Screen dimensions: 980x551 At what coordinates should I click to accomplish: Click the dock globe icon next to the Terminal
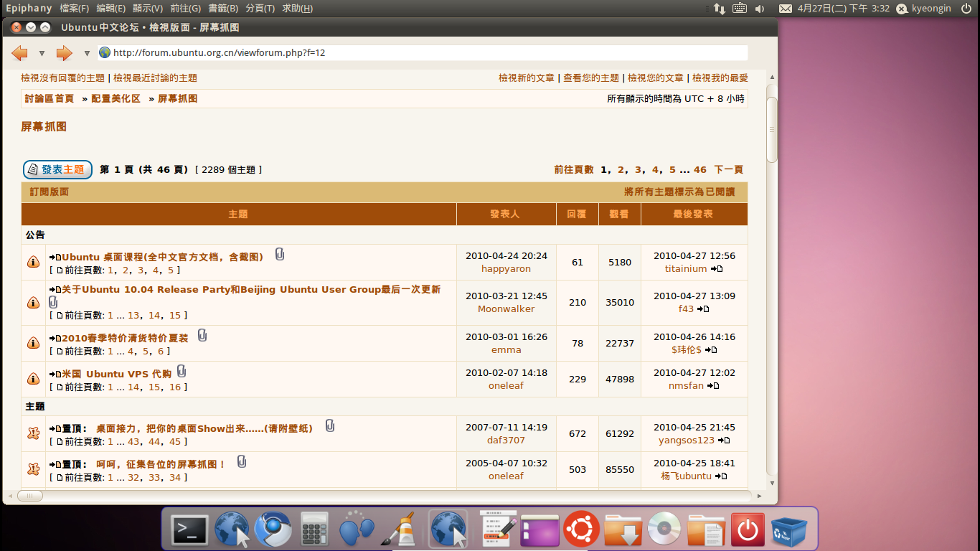(231, 530)
